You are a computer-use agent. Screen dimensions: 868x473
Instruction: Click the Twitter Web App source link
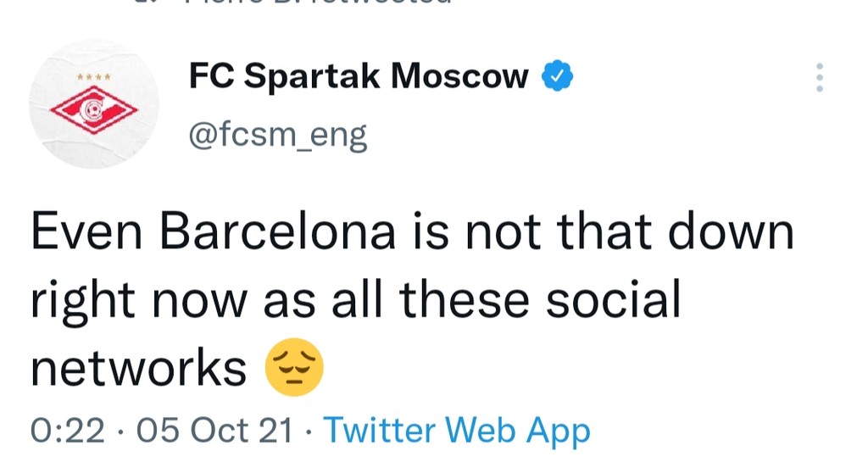coord(456,431)
